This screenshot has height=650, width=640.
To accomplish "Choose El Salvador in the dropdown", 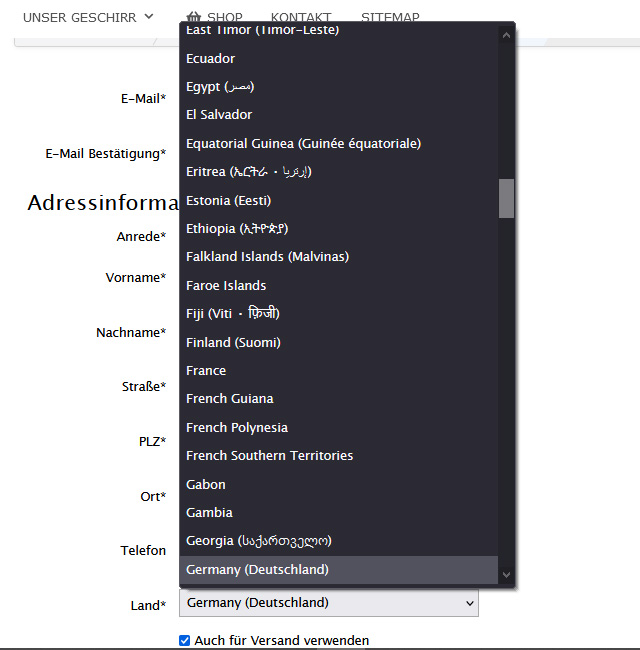I will (x=219, y=115).
